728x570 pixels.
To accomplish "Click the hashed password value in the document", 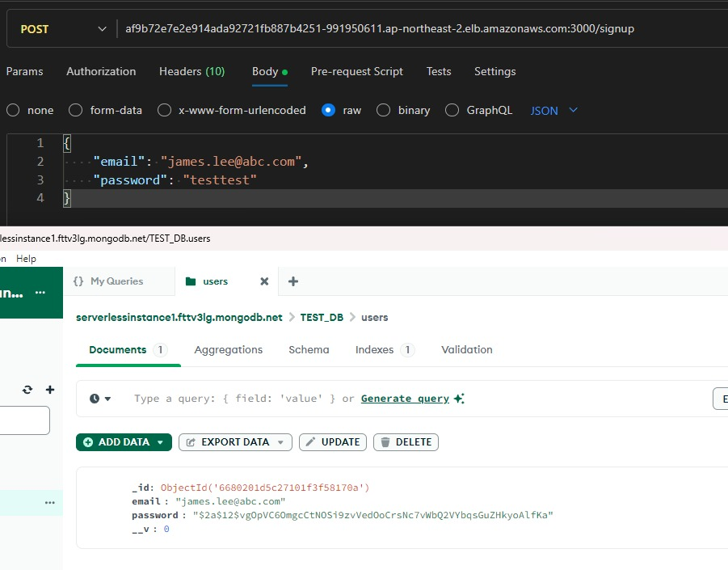I will [372, 515].
